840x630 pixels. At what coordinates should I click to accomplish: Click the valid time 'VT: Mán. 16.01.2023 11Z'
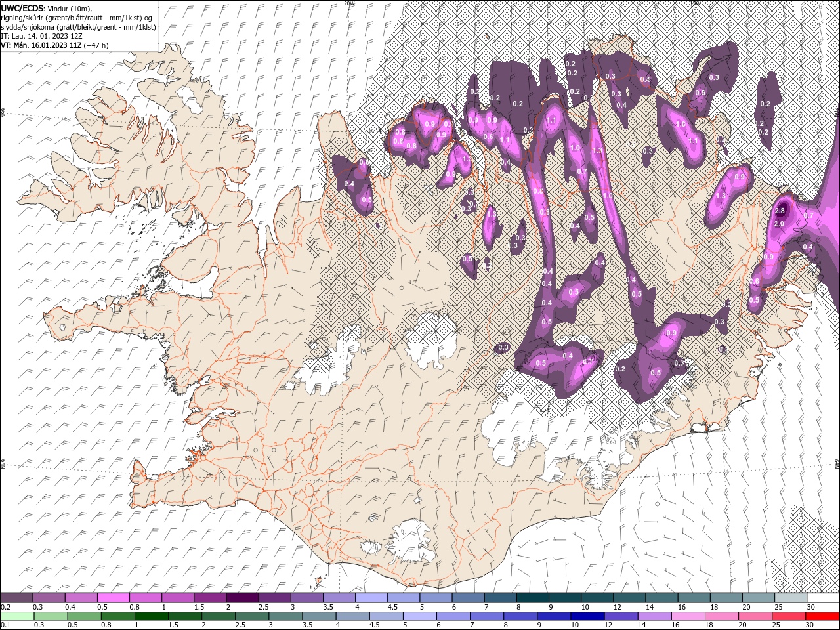[x=41, y=45]
